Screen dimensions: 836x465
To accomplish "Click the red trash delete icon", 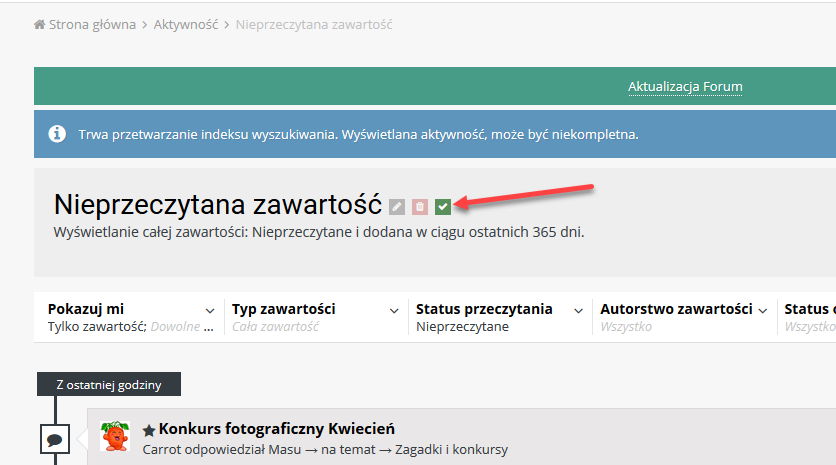I will tap(420, 207).
